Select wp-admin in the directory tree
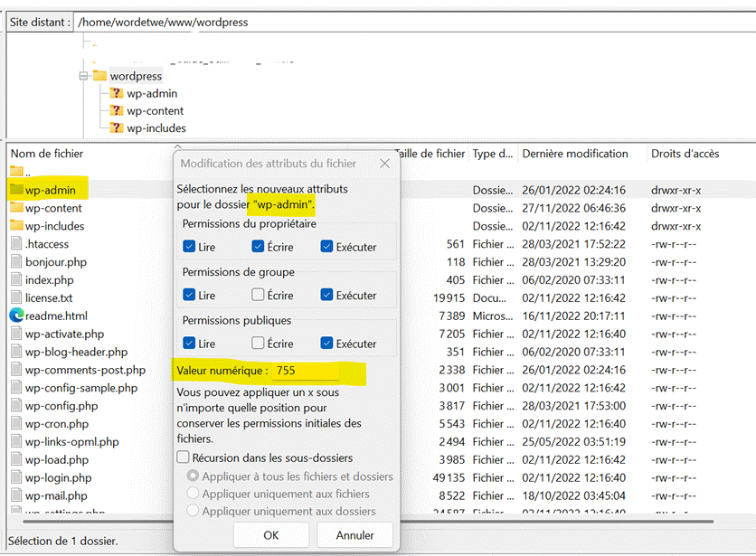Screen dimensions: 756x556 (x=152, y=93)
